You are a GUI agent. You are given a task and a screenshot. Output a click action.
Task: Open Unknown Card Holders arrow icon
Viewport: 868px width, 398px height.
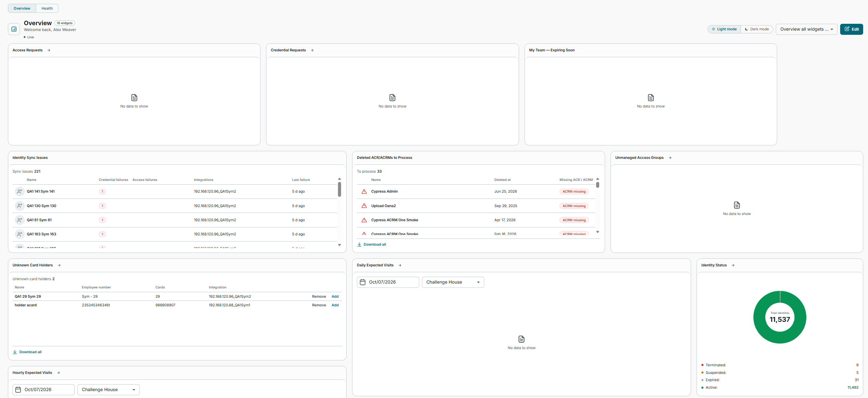[59, 265]
